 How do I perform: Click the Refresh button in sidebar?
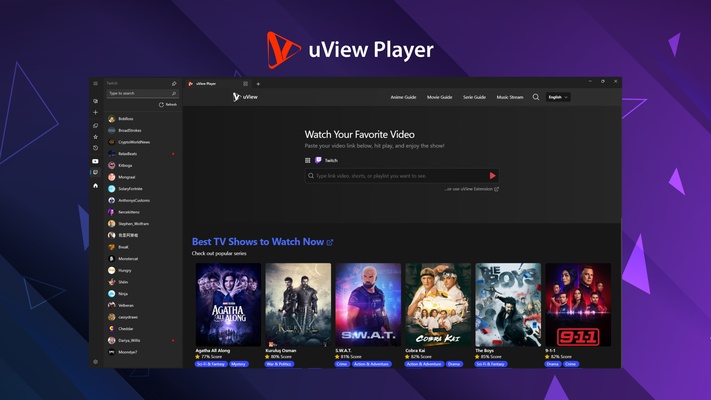[168, 105]
